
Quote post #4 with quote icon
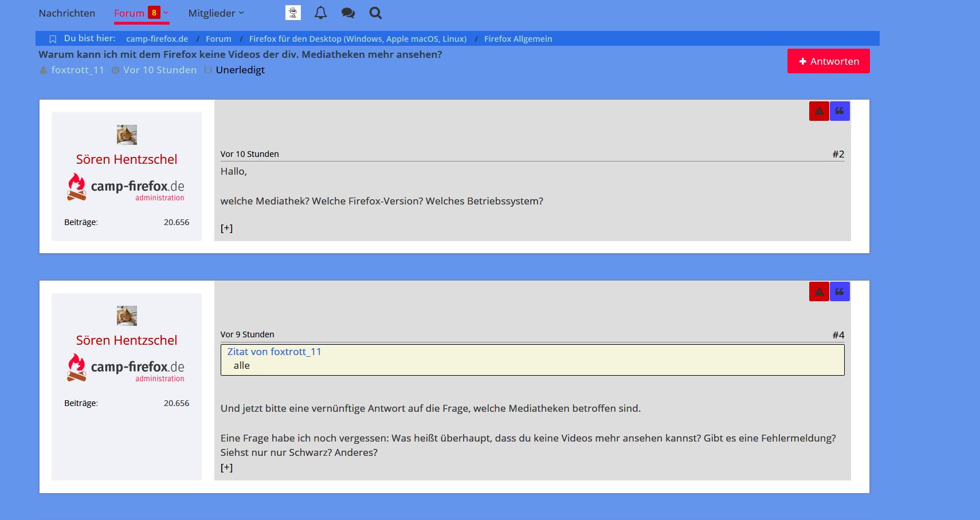coord(840,291)
